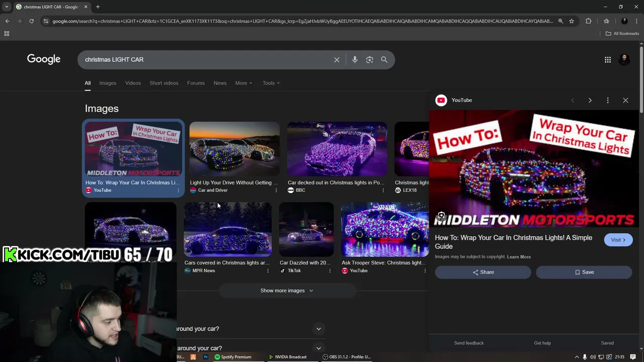644x362 pixels.
Task: Open the Chrome apps grid on bookmarks bar
Action: pyautogui.click(x=7, y=34)
